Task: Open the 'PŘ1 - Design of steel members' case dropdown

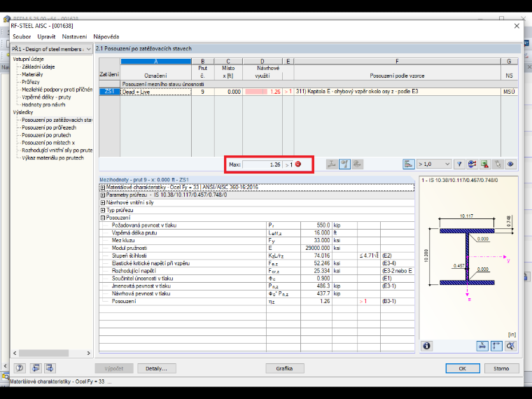Action: click(52, 49)
